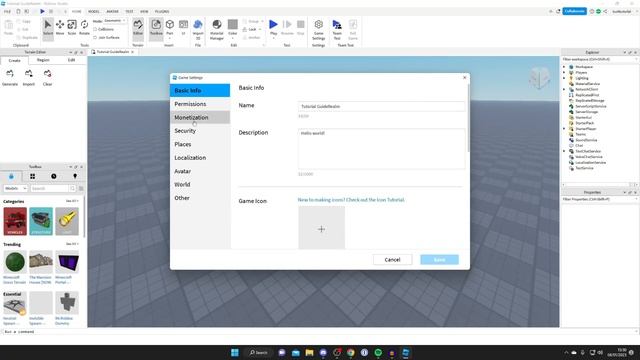Expand the Workspace node in the Explorer
This screenshot has width=640, height=360.
[x=564, y=67]
